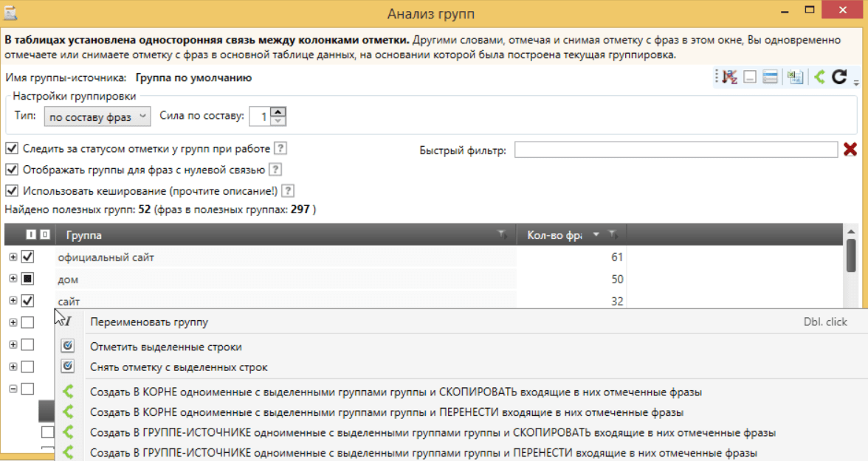Image resolution: width=868 pixels, height=461 pixels.
Task: Click the green arrow icon in top toolbar
Action: [820, 77]
